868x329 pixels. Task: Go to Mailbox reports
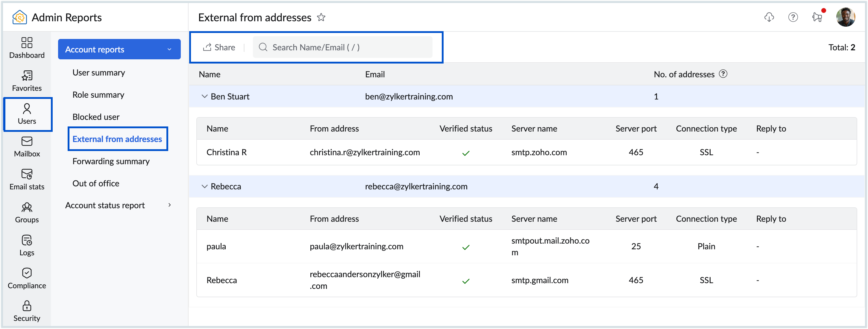tap(27, 147)
